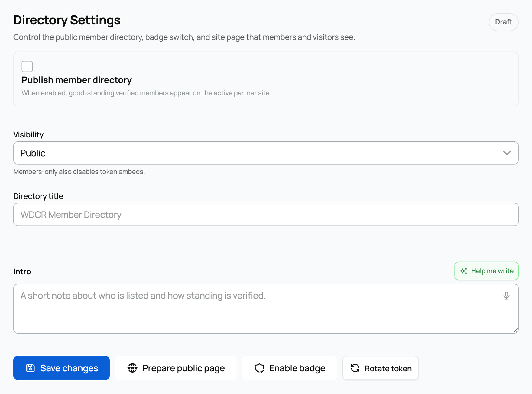Click the 'Intro' field label
The width and height of the screenshot is (532, 394).
coord(22,271)
